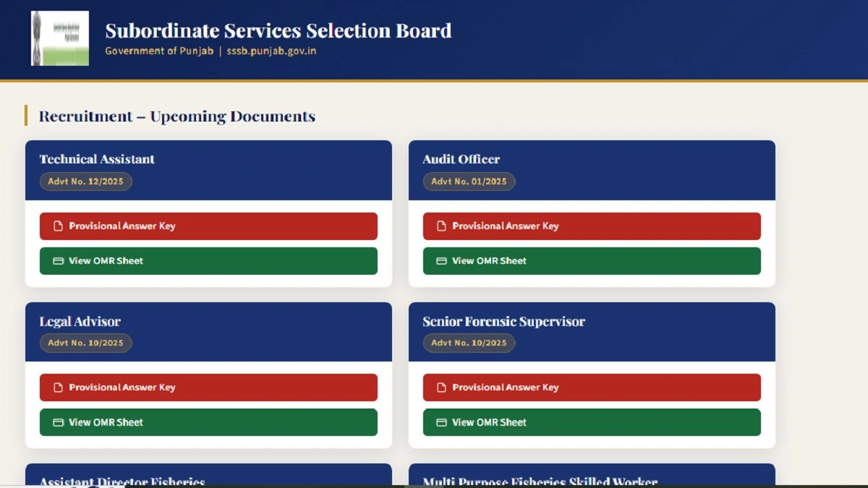868x488 pixels.
Task: Click the Subordinate Services Selection Board logo
Action: click(x=59, y=38)
